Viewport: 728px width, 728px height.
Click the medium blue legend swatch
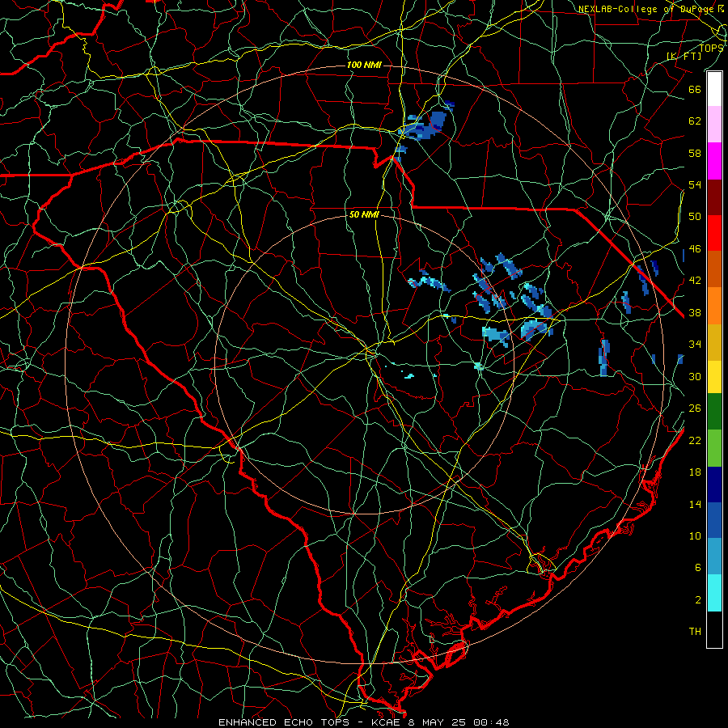(714, 520)
